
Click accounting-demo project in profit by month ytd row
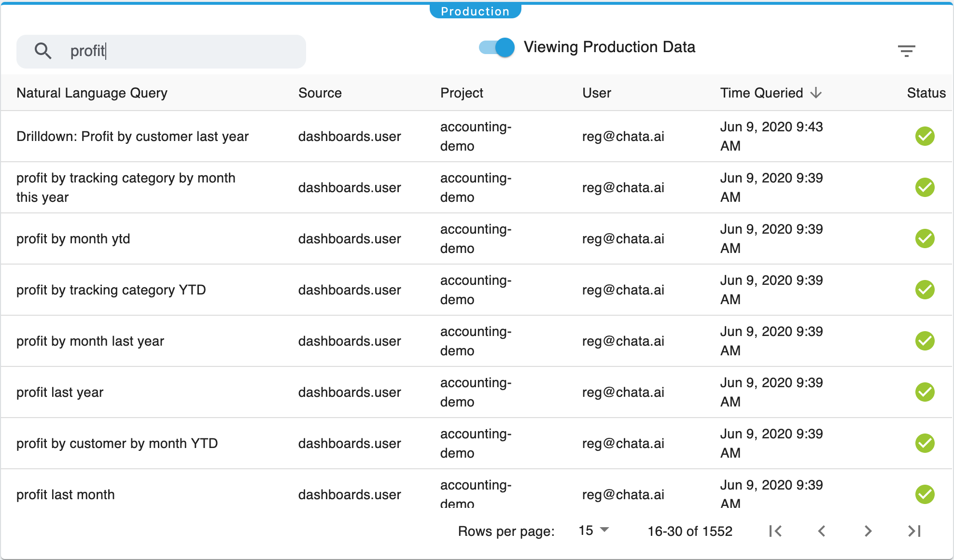(476, 238)
